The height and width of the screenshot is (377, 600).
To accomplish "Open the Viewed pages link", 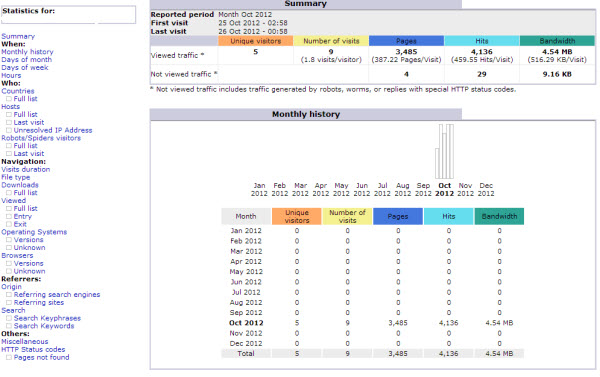I will (x=14, y=201).
